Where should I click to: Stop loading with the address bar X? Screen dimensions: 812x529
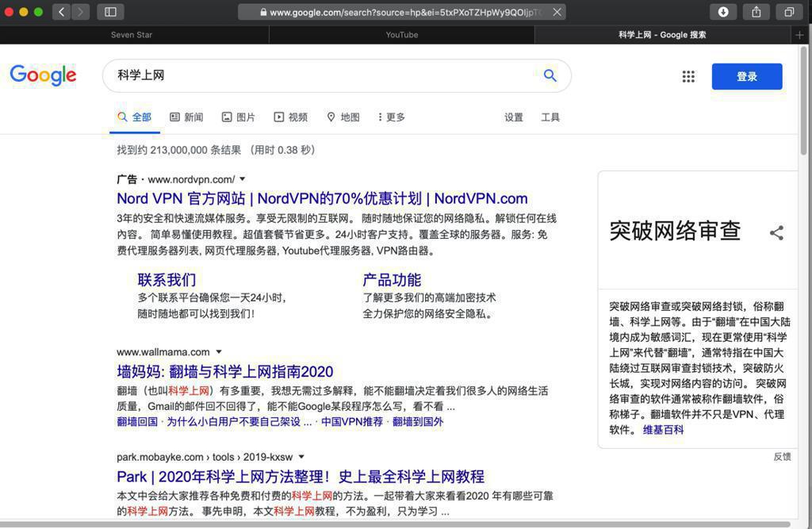point(557,12)
